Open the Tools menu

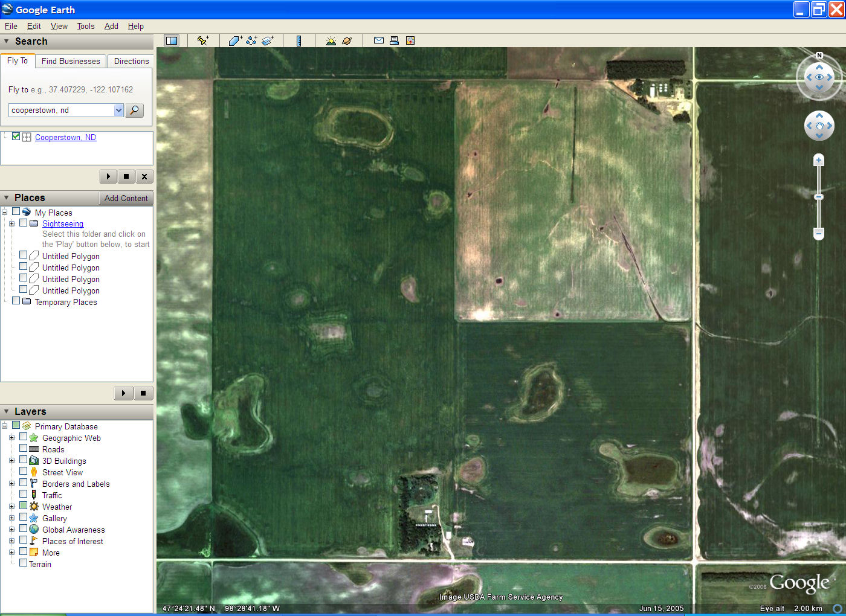pos(86,26)
